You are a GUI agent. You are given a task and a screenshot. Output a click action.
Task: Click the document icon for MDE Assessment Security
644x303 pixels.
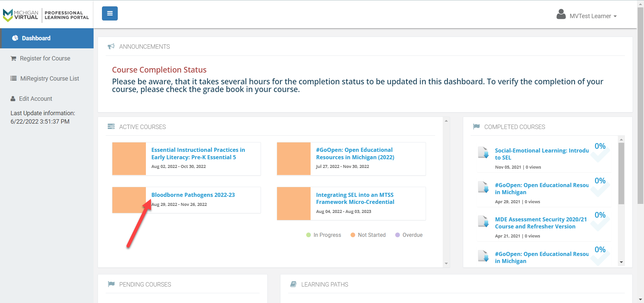click(x=483, y=221)
